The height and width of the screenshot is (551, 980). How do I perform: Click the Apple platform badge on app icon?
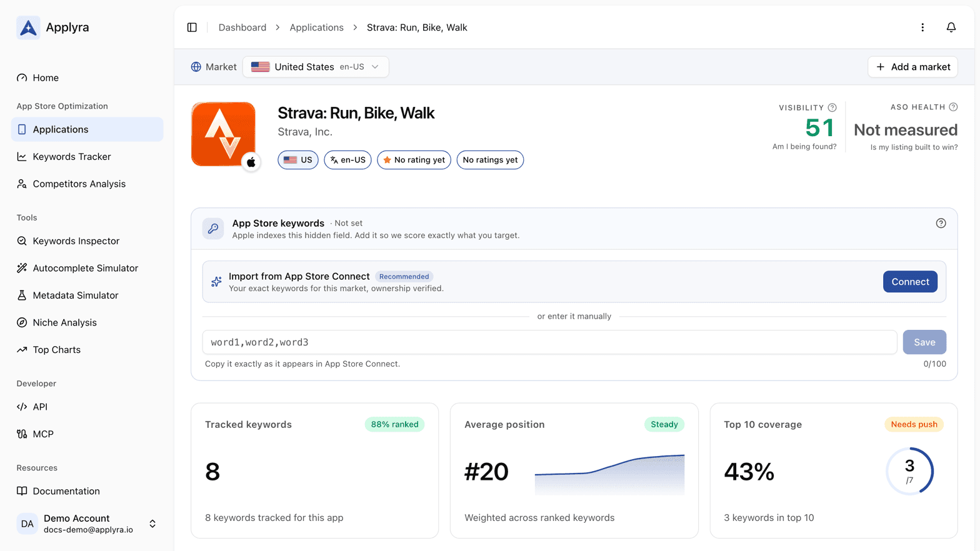click(251, 162)
